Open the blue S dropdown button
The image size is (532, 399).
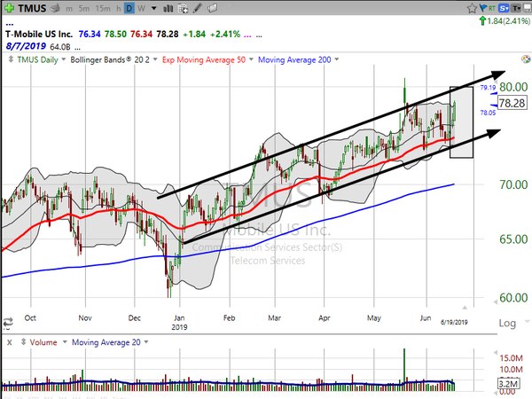(x=504, y=9)
